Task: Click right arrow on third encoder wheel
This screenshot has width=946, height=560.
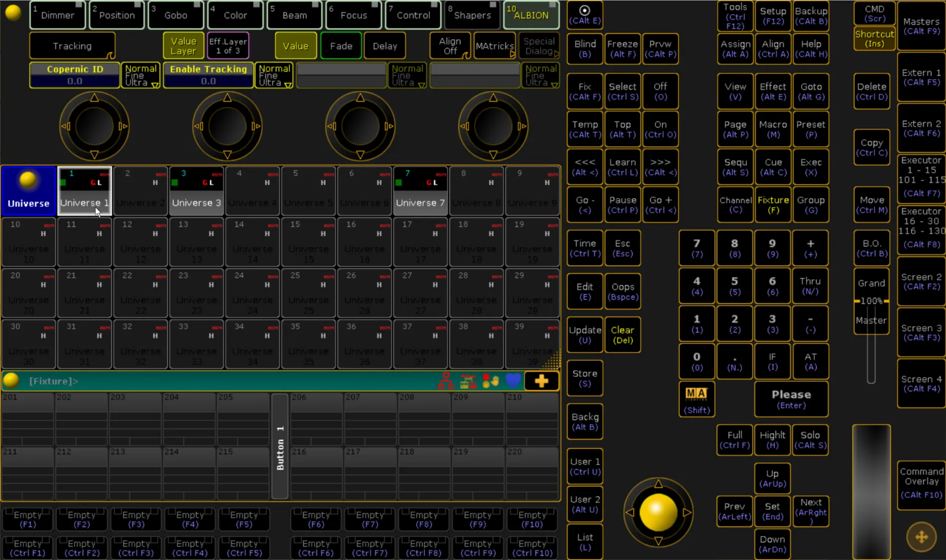Action: [389, 126]
